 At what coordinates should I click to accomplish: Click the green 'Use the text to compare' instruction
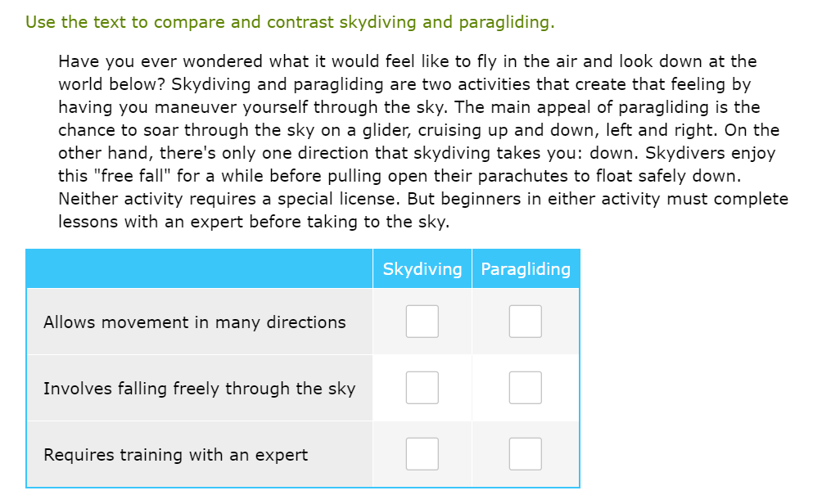pos(290,22)
